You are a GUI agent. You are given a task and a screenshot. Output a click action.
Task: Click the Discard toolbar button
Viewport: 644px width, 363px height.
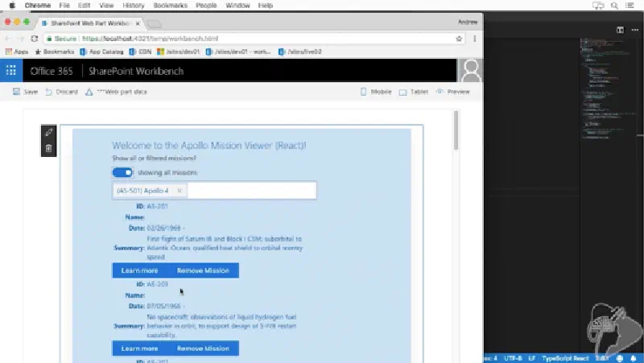[x=62, y=92]
